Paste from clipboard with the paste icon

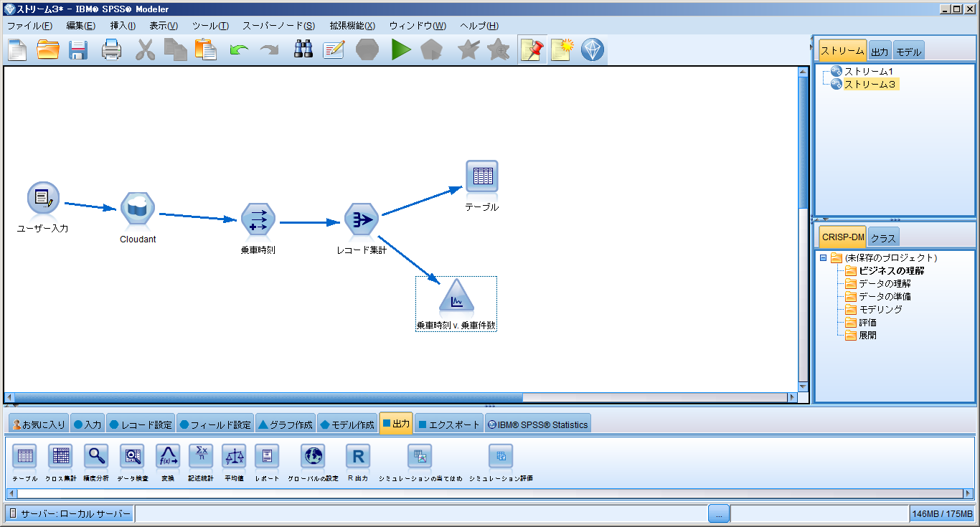206,50
